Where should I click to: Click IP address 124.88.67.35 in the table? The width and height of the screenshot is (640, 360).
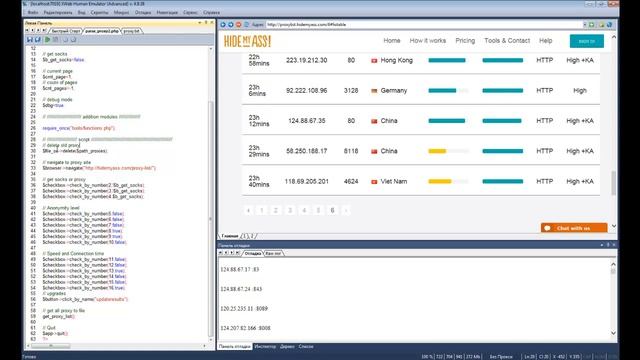(x=307, y=121)
